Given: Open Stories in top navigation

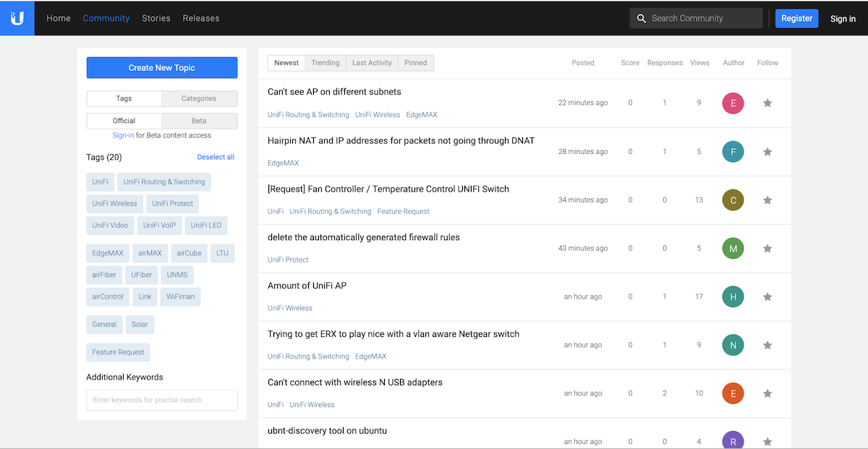Looking at the screenshot, I should point(156,18).
